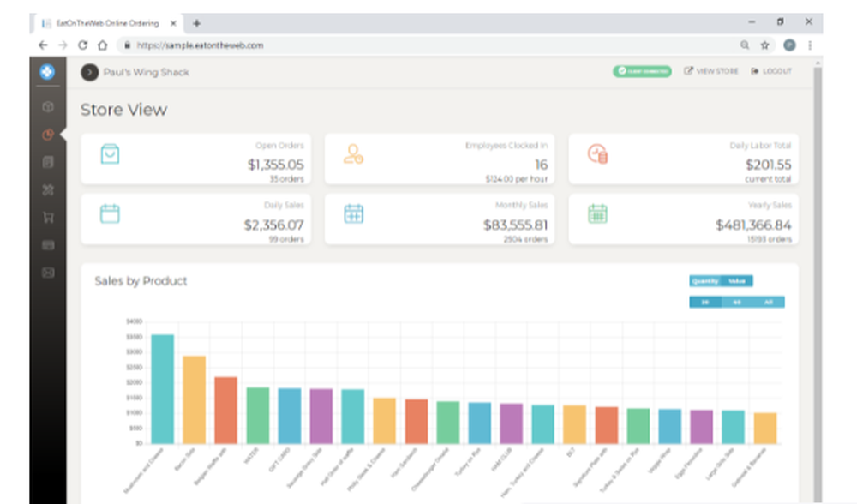Open the shopping cart sidebar icon
This screenshot has height=504, width=857.
pyautogui.click(x=48, y=218)
